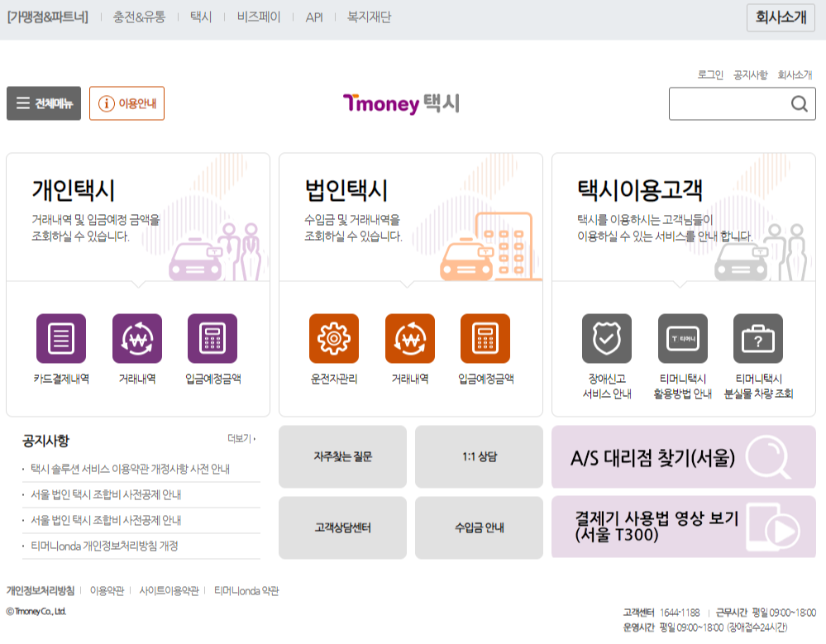Select 가맹점&파트너 in top navigation
Screen dimensions: 826x644
(x=47, y=17)
